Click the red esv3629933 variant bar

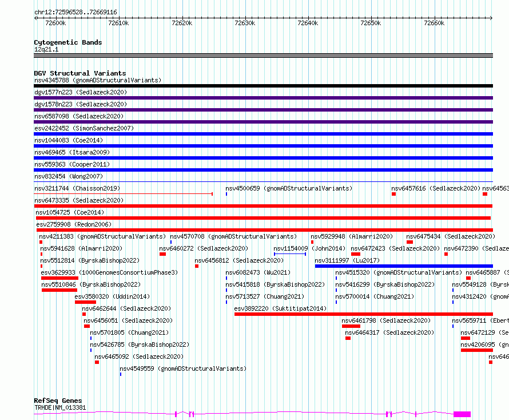(59, 278)
